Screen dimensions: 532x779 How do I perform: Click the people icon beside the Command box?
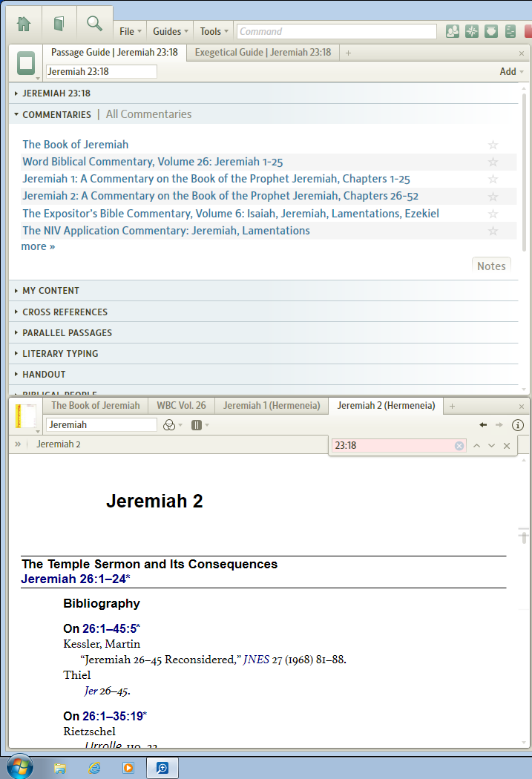452,31
